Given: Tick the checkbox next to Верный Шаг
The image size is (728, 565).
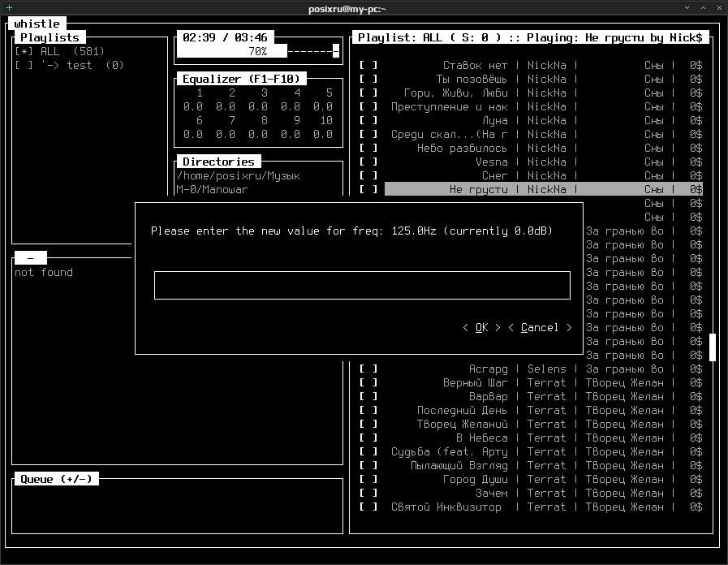Looking at the screenshot, I should point(368,383).
